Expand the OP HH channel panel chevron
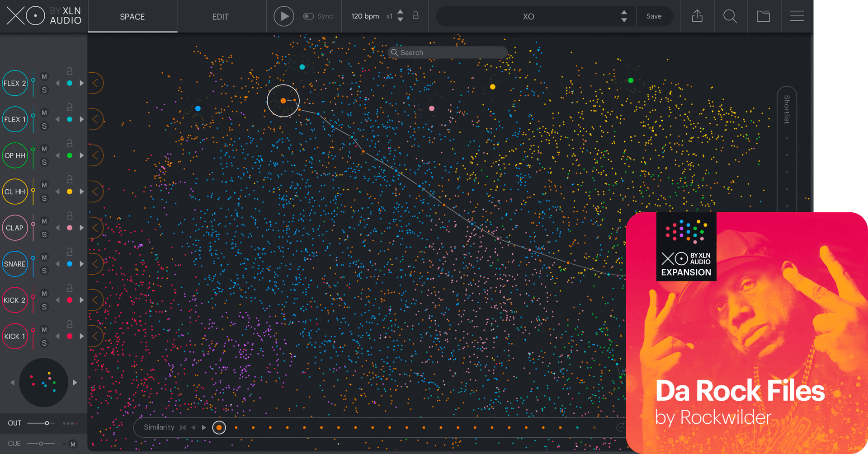Viewport: 868px width, 454px height. tap(95, 155)
